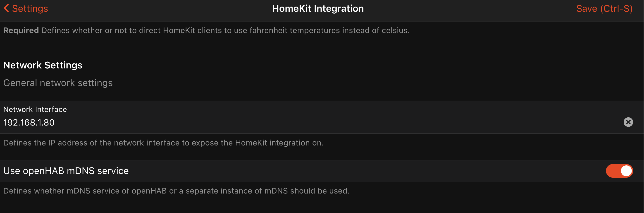Disable the Use openHAB mDNS service toggle

click(x=619, y=171)
